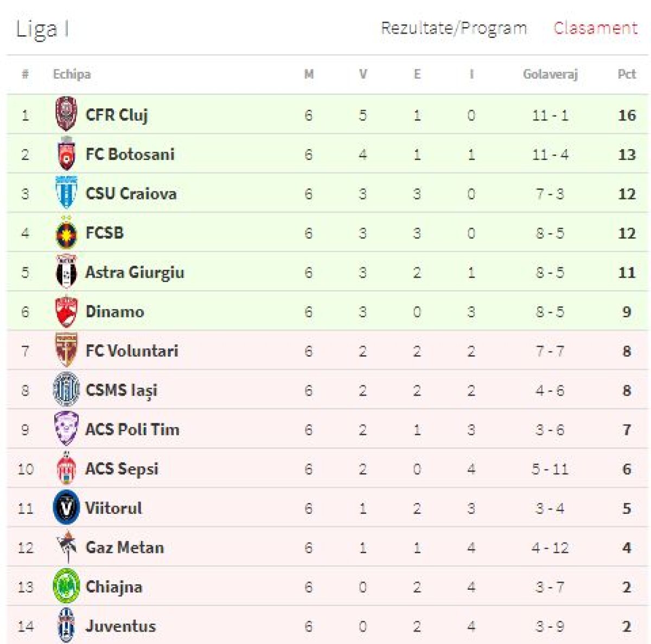Open the Juventus team name link

click(120, 626)
